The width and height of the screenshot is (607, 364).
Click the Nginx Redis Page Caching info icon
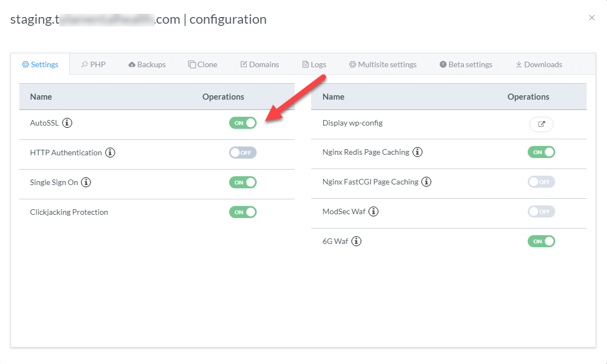[x=418, y=152]
